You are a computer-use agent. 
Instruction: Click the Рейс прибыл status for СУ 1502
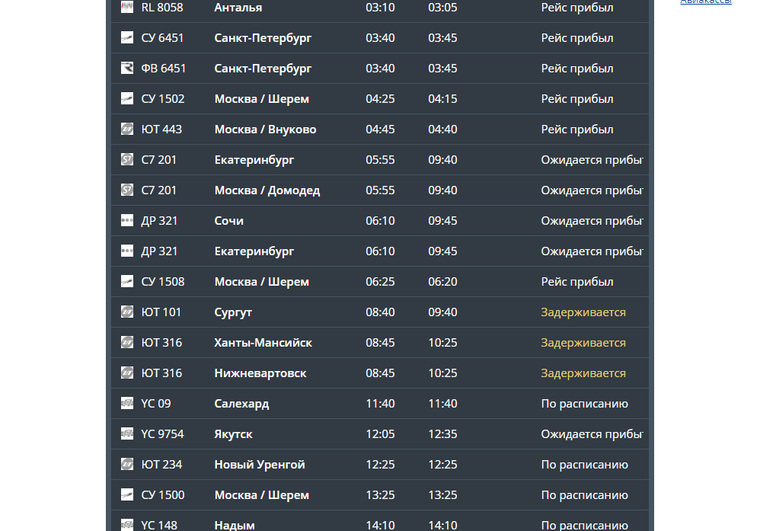[x=577, y=99]
